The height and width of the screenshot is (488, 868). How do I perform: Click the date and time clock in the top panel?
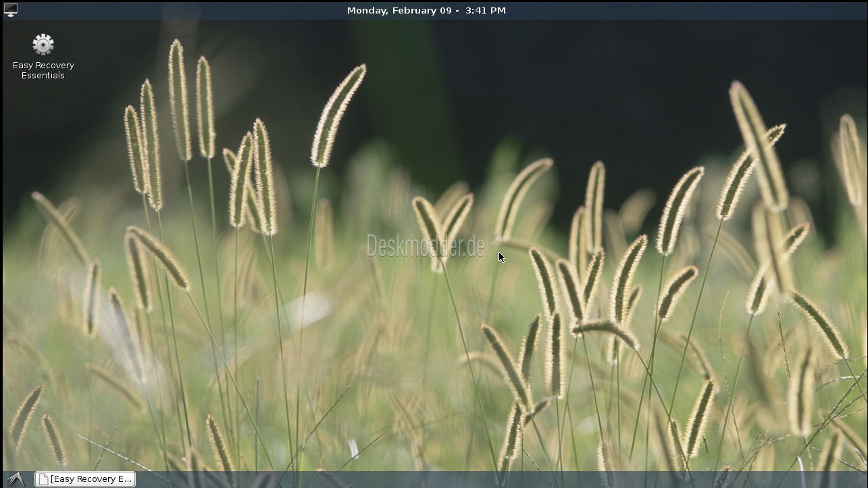(426, 10)
